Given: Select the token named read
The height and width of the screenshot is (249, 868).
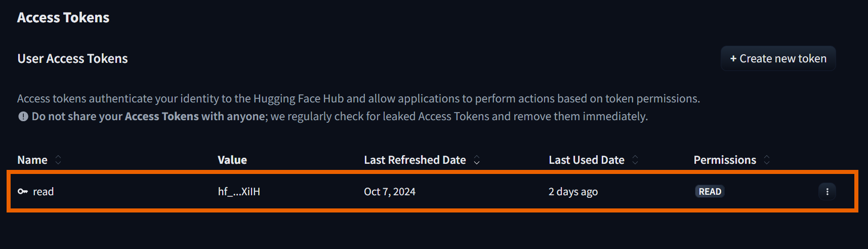Looking at the screenshot, I should tap(44, 192).
